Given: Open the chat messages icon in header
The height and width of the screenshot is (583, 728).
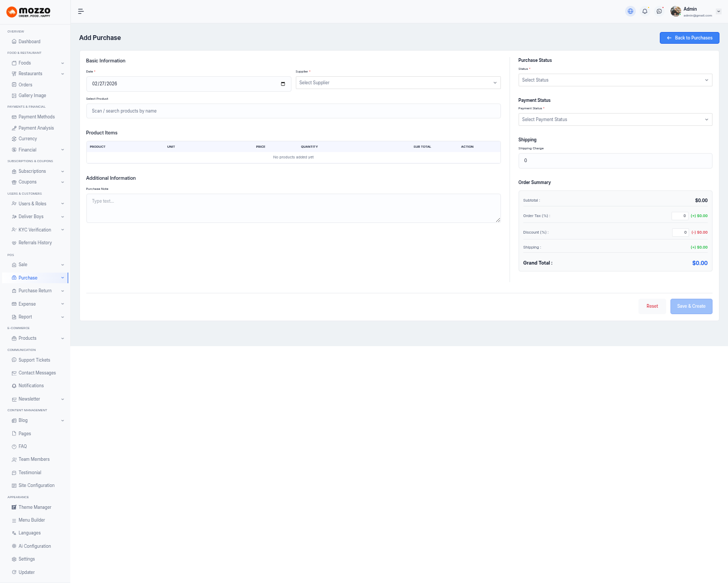Looking at the screenshot, I should tap(659, 11).
